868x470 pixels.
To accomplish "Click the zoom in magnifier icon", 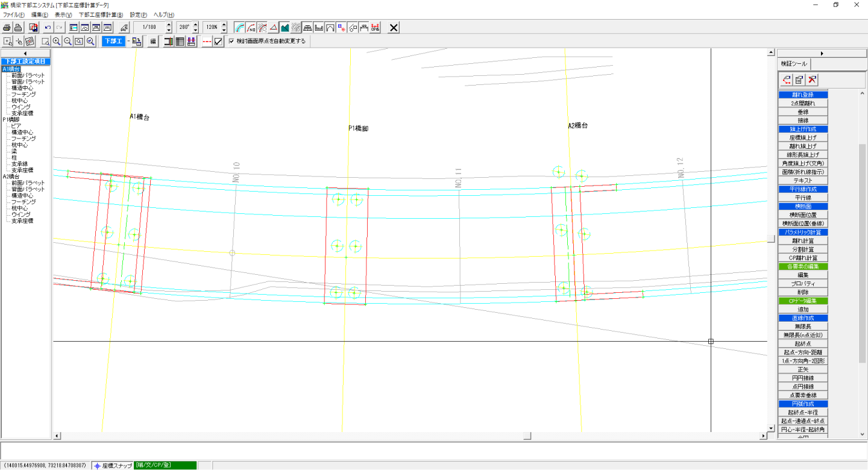I will (x=56, y=42).
